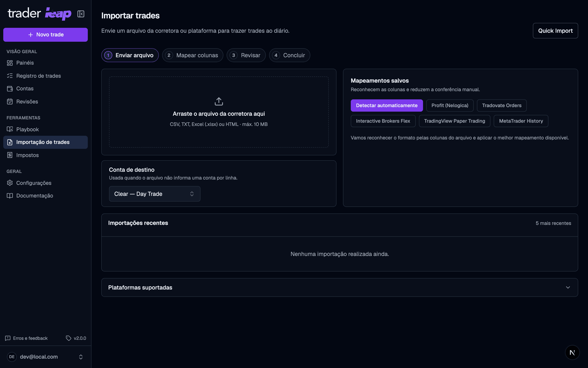Collapse the sidebar with the panel icon
Image resolution: width=588 pixels, height=368 pixels.
pos(81,14)
